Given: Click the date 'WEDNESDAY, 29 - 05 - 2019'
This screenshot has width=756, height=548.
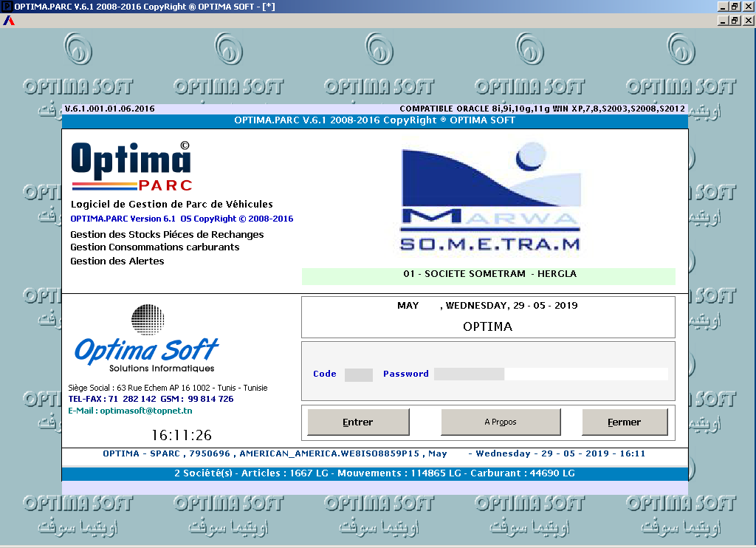Looking at the screenshot, I should [512, 305].
